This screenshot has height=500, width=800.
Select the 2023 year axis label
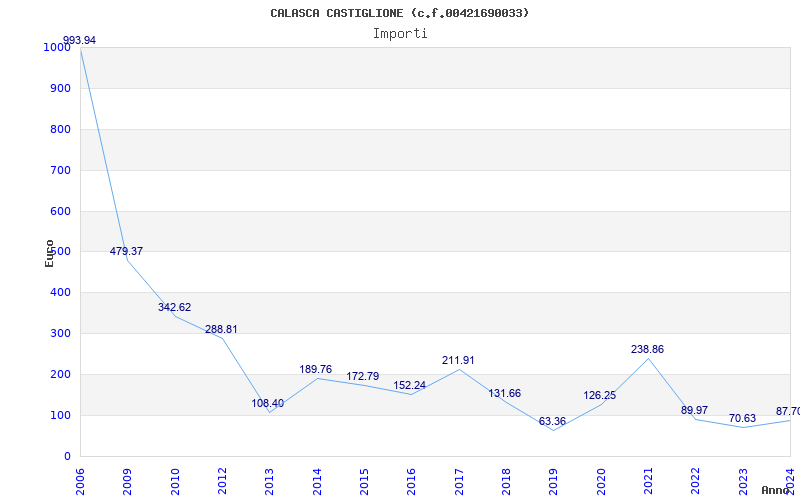[x=743, y=481]
